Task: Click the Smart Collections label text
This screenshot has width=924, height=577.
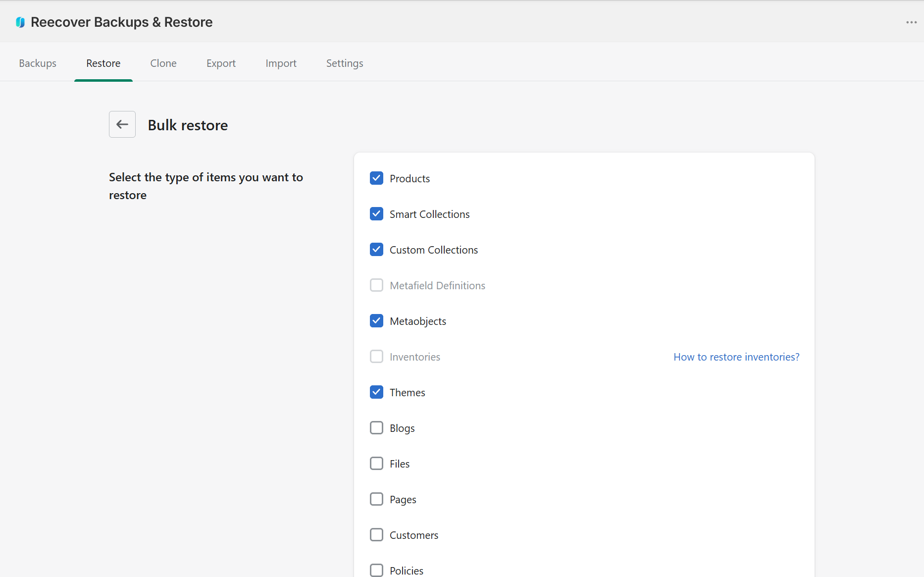Action: tap(429, 214)
